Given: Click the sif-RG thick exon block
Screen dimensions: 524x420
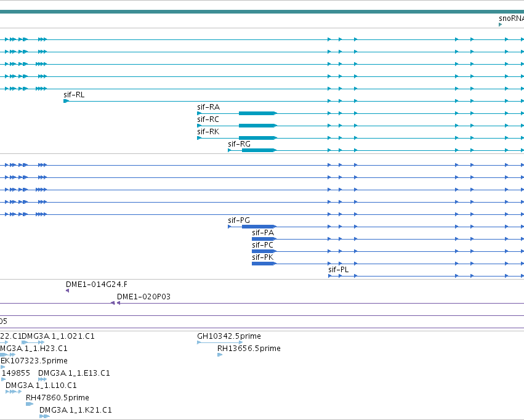Looking at the screenshot, I should tap(259, 150).
